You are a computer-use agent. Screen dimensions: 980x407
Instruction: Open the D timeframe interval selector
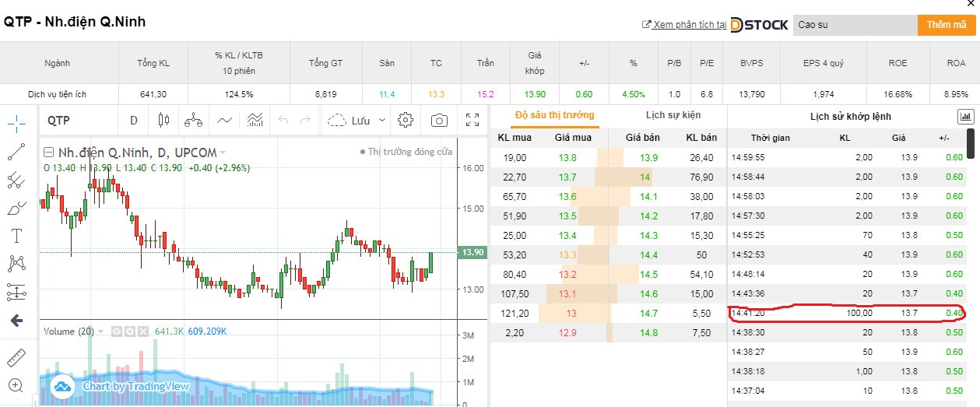pos(133,121)
